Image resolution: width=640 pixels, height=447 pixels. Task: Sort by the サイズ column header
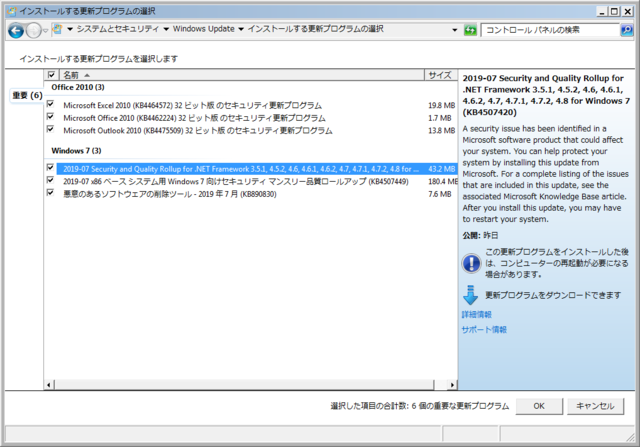pyautogui.click(x=440, y=75)
